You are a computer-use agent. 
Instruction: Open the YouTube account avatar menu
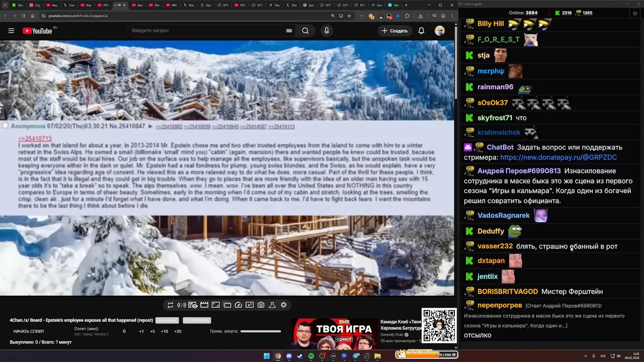440,31
